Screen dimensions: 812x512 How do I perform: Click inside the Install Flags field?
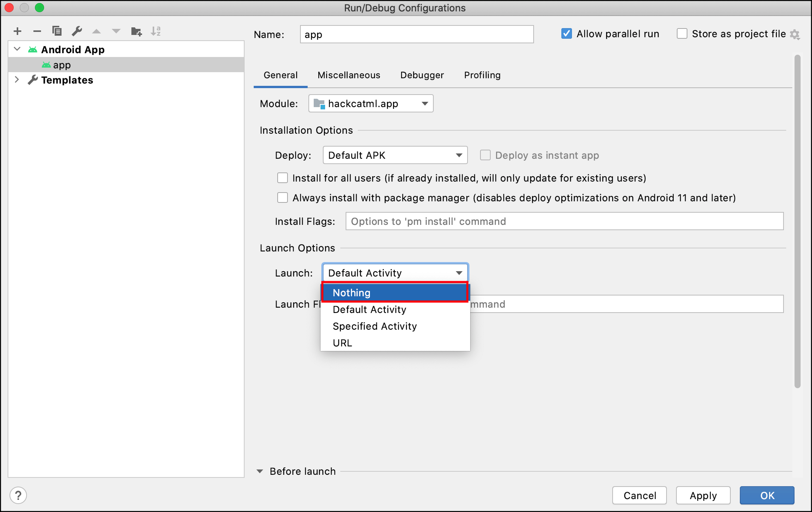tap(564, 221)
